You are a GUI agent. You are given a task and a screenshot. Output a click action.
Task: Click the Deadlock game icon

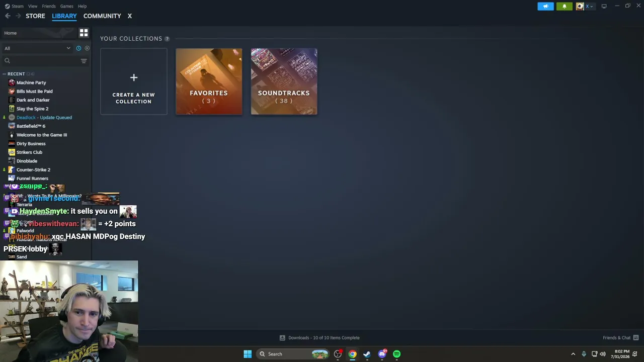point(12,118)
